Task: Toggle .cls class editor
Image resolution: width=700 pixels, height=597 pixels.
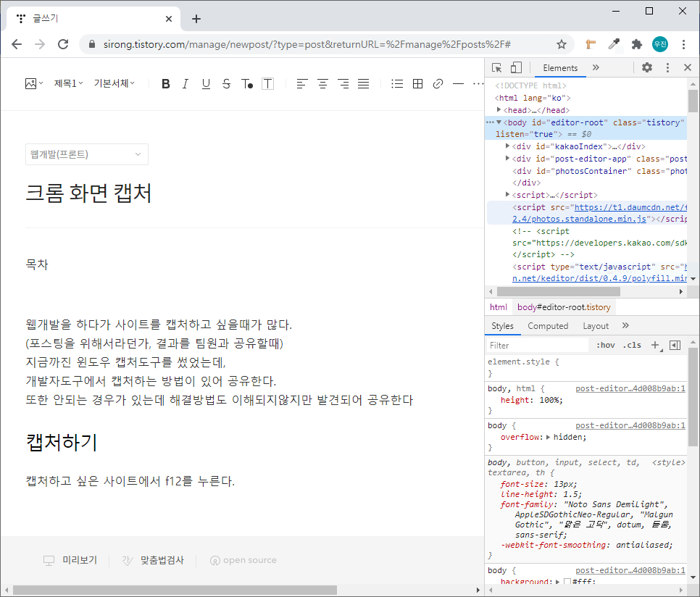Action: (632, 345)
